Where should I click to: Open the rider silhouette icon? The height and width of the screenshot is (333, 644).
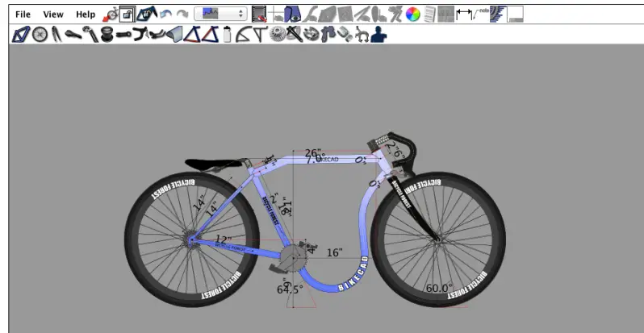[378, 35]
